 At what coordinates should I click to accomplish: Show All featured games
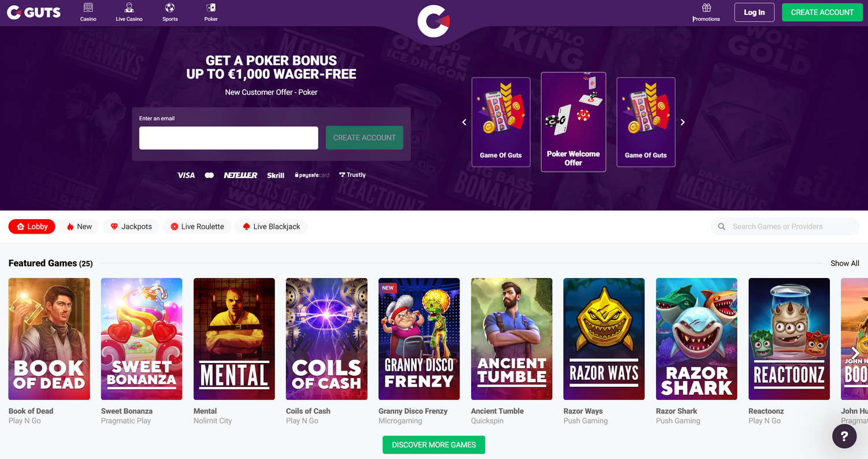click(x=845, y=263)
